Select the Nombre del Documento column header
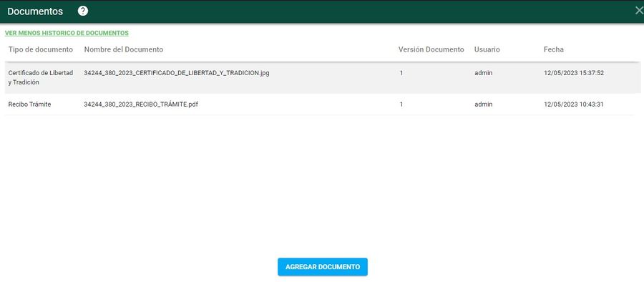Screen dimensions: 644x282 pos(124,49)
